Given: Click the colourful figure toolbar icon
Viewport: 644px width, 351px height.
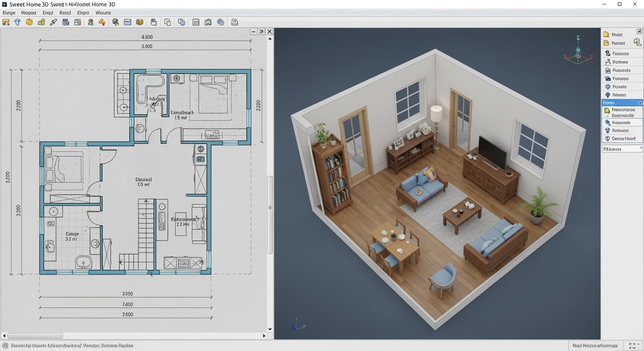Looking at the screenshot, I should point(90,22).
